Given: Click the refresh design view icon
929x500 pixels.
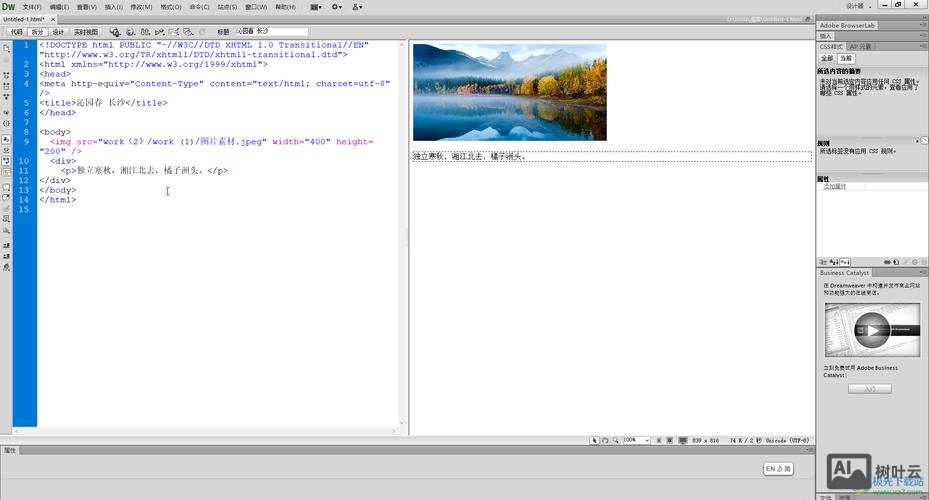Looking at the screenshot, I should (x=202, y=32).
